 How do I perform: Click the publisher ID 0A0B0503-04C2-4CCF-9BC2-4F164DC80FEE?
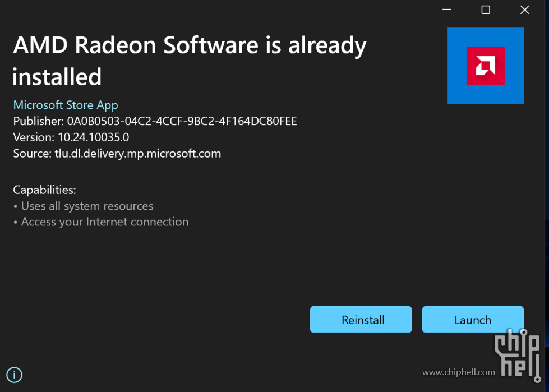(182, 121)
